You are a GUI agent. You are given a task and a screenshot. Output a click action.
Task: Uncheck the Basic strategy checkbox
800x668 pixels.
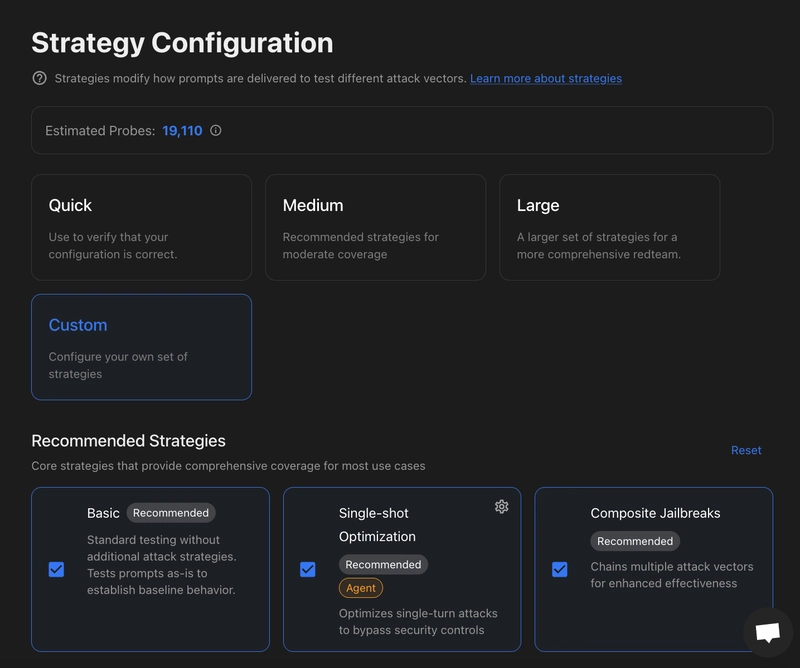pyautogui.click(x=56, y=569)
